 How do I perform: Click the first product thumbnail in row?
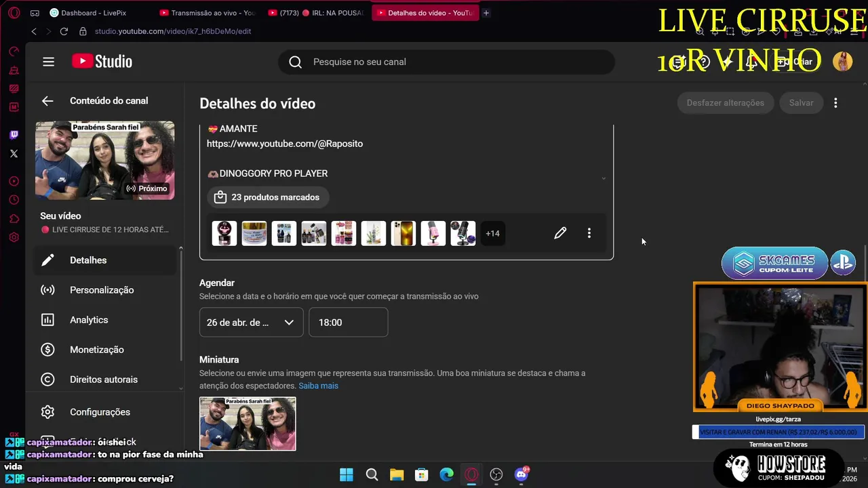(224, 233)
